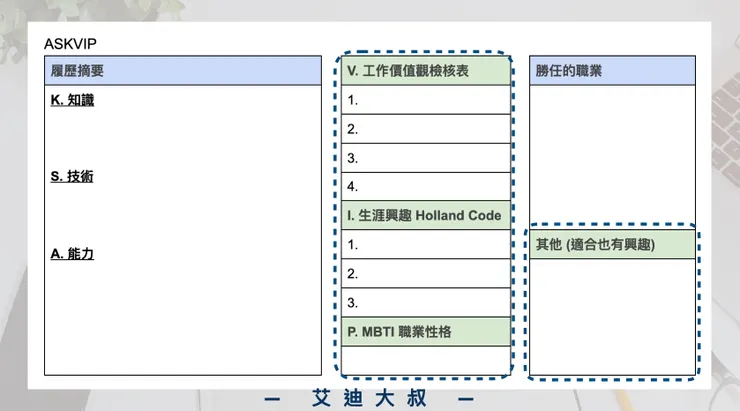The height and width of the screenshot is (411, 740).
Task: Select the P. MBTI 職業性格 header
Action: (426, 332)
